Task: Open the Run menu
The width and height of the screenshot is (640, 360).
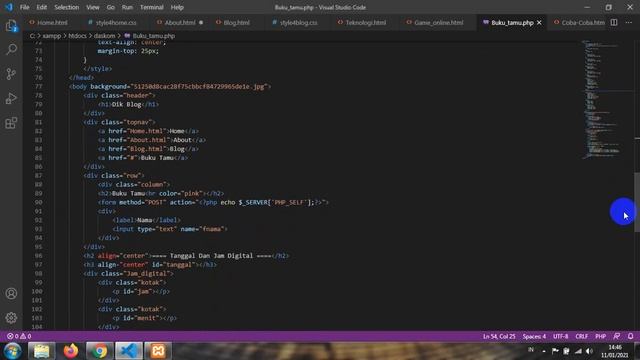Action: tap(127, 7)
